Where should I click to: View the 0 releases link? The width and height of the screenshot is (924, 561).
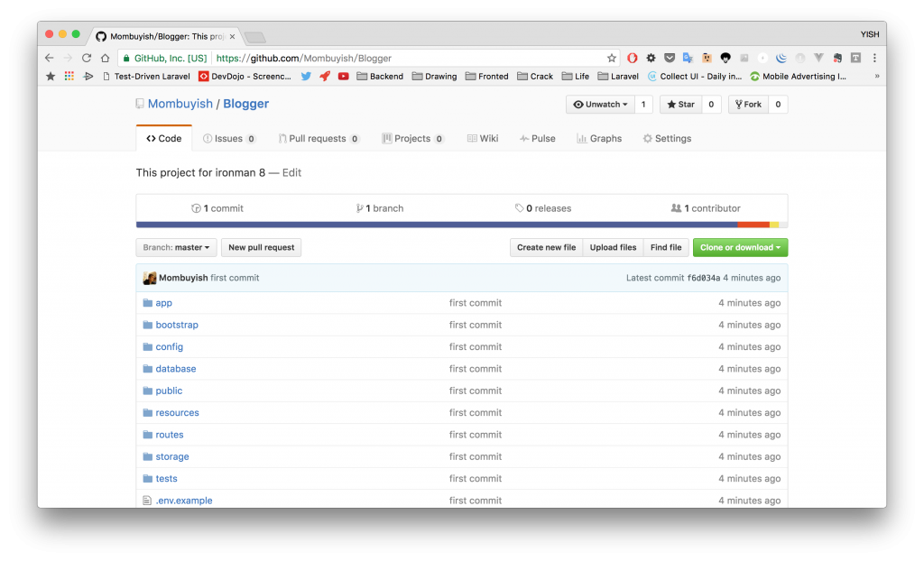click(x=543, y=208)
